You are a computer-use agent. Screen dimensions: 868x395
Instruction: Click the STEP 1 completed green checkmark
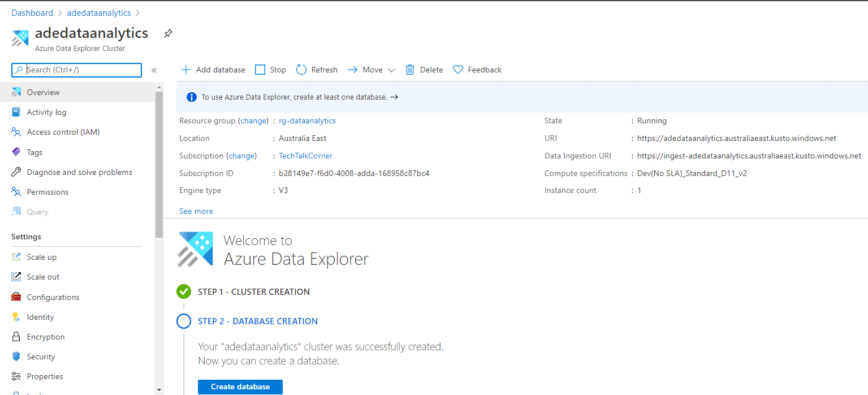[184, 292]
